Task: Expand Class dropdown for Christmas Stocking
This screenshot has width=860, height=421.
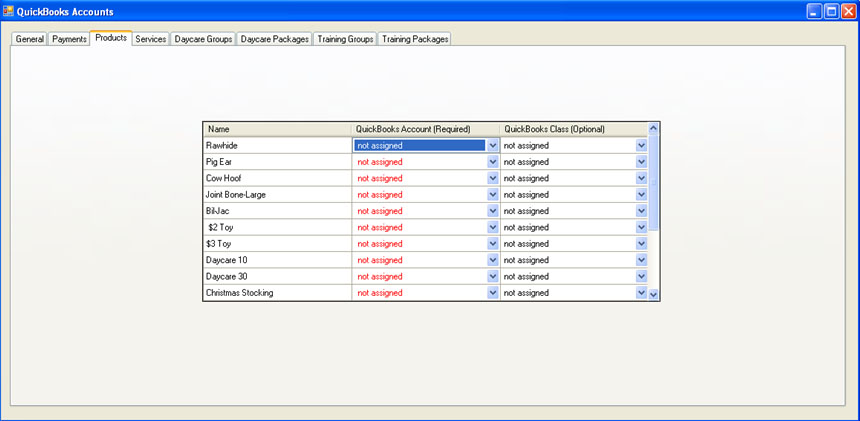Action: pos(642,293)
